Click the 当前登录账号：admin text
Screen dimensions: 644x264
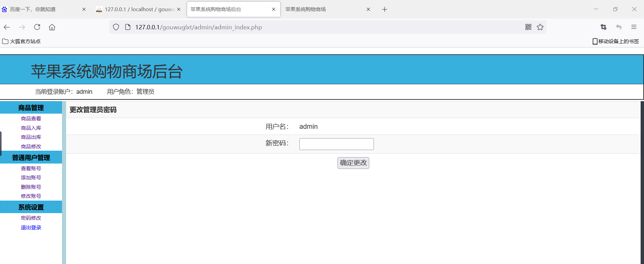(64, 92)
